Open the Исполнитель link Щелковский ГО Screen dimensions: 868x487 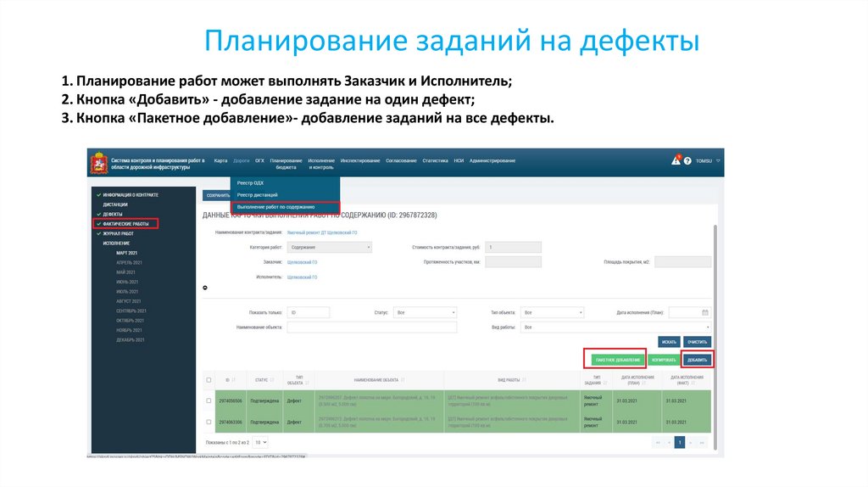coord(302,277)
